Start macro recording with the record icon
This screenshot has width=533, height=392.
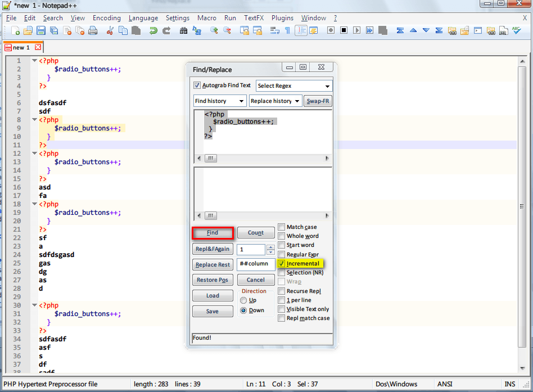pyautogui.click(x=331, y=30)
